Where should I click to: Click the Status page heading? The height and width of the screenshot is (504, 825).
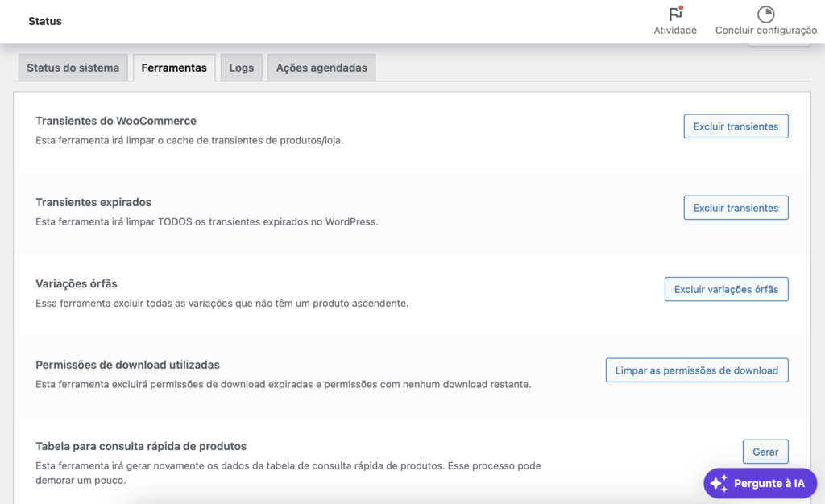44,21
